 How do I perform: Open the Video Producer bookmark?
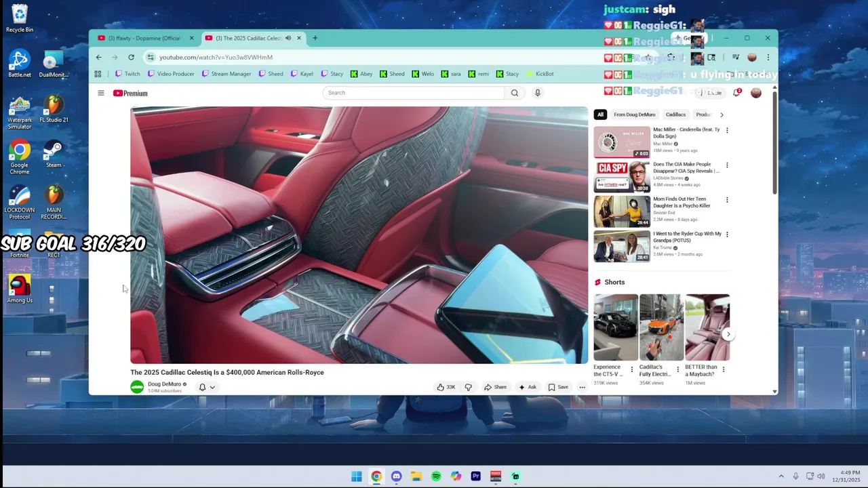[x=171, y=74]
